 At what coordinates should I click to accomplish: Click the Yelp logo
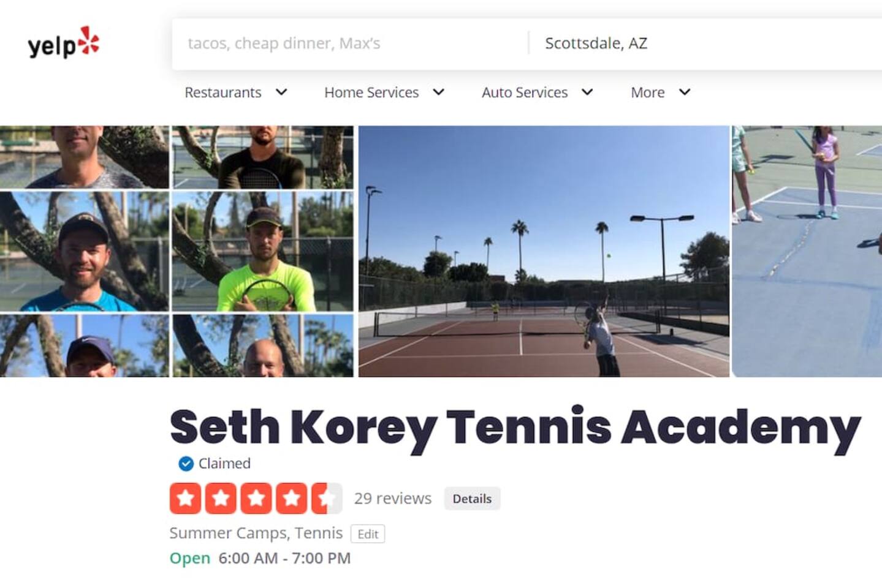[x=63, y=42]
